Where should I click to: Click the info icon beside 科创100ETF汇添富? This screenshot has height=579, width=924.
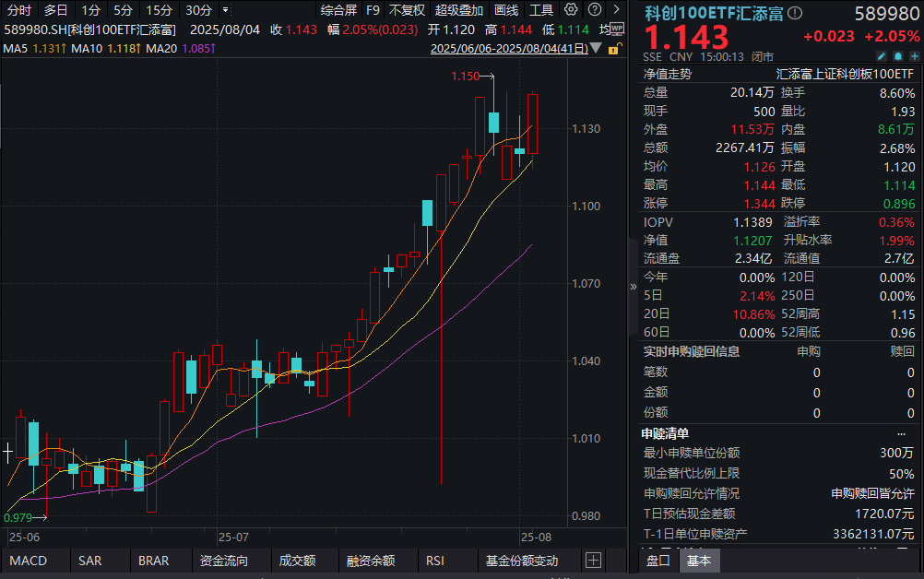click(x=795, y=12)
